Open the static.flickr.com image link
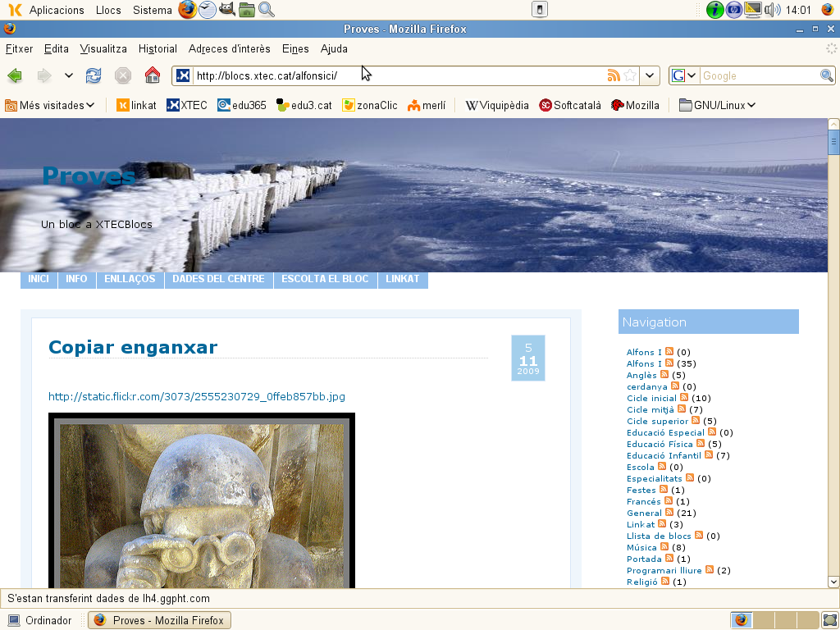This screenshot has width=840, height=630. (x=197, y=396)
